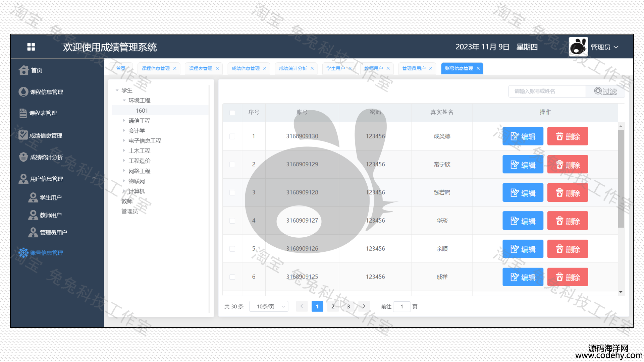Viewport: 644px width, 362px height.
Task: Focus the account or name search field
Action: point(547,91)
